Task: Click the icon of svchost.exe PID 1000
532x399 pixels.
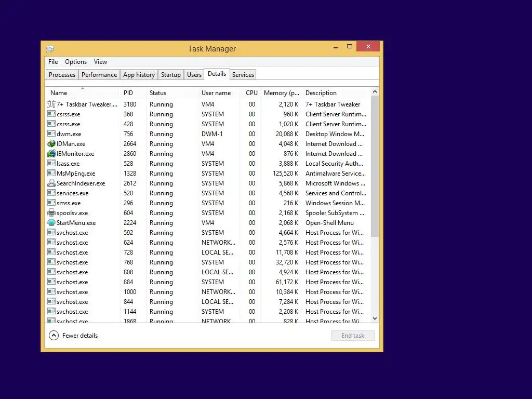Action: point(51,291)
